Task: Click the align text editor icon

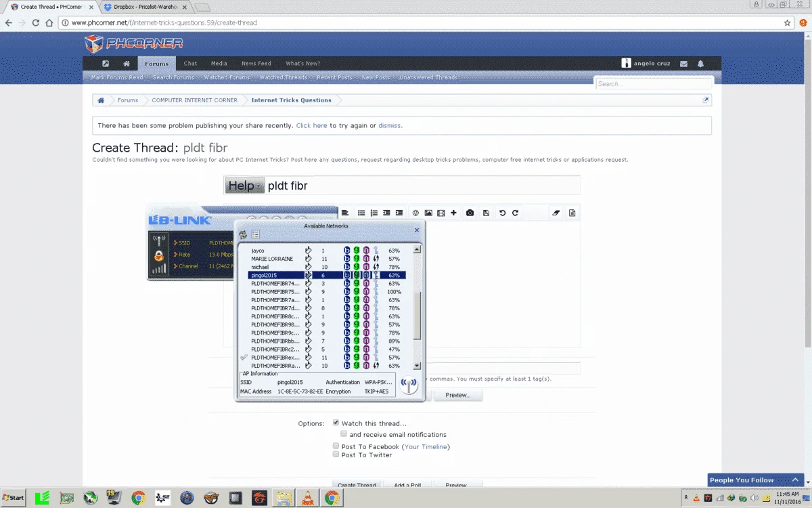Action: (344, 213)
